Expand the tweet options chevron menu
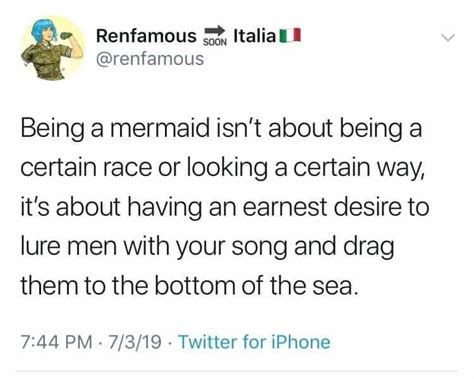Screen dimensions: 474x379 [448, 38]
